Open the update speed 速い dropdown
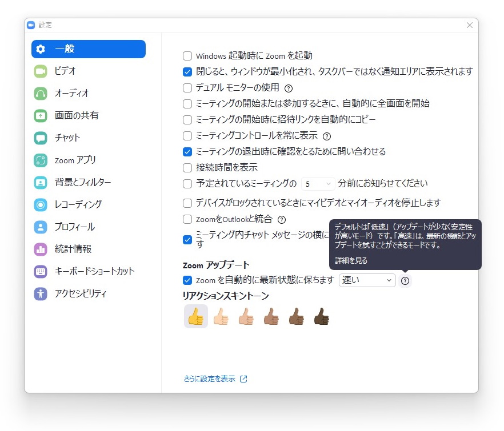This screenshot has width=504, height=431. click(x=367, y=280)
